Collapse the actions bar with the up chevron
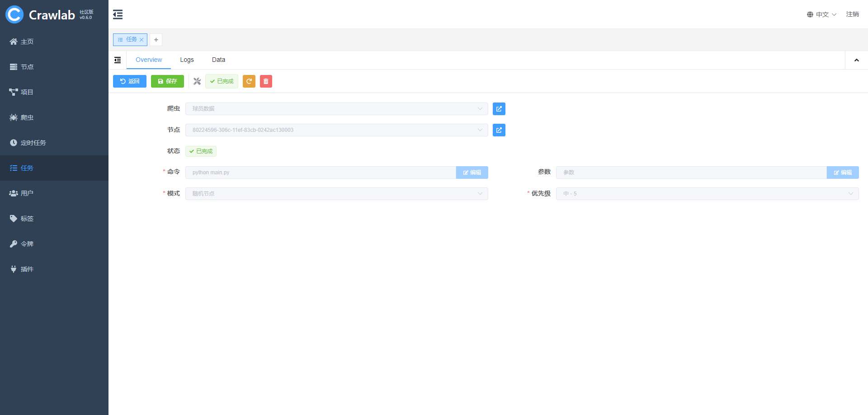The height and width of the screenshot is (415, 868). 856,60
